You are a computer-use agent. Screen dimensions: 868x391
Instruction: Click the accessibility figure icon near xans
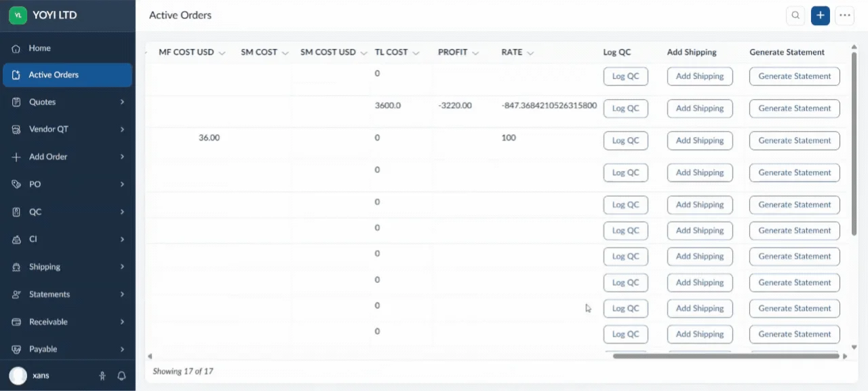click(x=102, y=375)
